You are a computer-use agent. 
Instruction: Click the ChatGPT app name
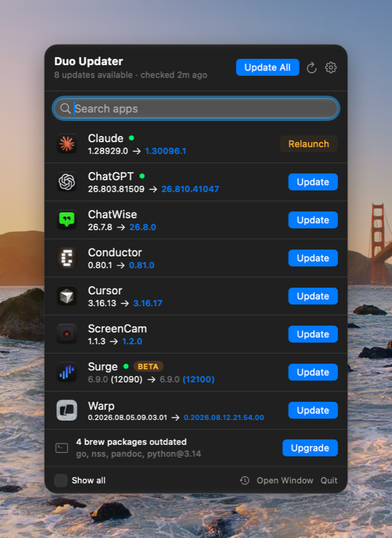[111, 176]
